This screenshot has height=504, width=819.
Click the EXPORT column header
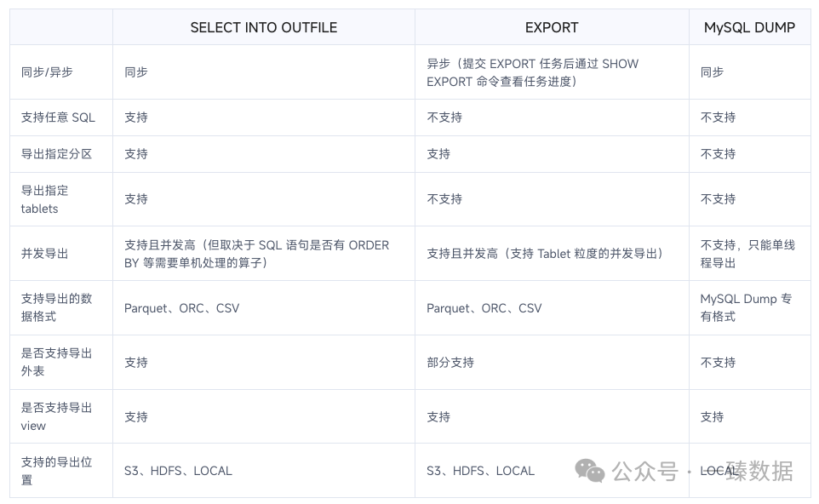click(551, 27)
